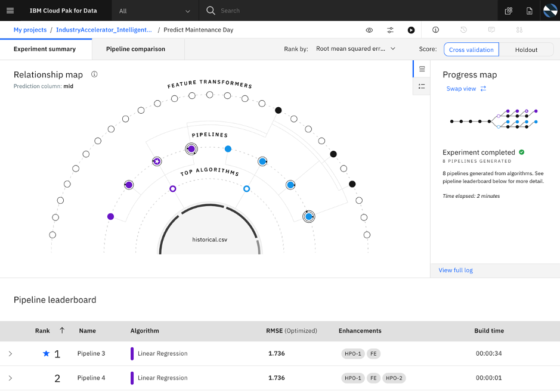Click the Predict Maintenance Day breadcrumb text
Viewport: 560px width, 392px height.
[198, 30]
